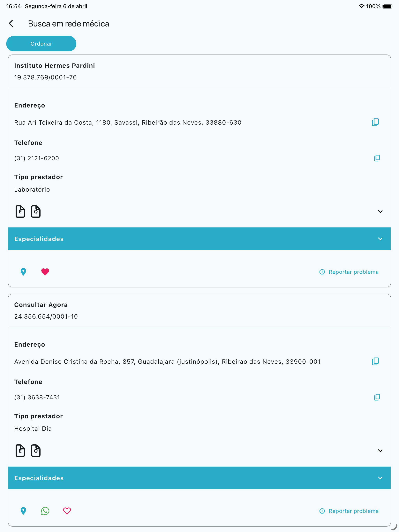Favorite Consultar Agora with outlined heart
This screenshot has width=399, height=532.
click(x=67, y=511)
